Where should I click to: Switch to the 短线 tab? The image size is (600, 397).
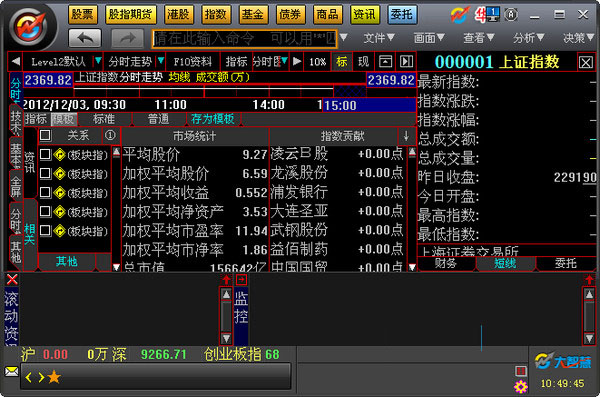(505, 263)
